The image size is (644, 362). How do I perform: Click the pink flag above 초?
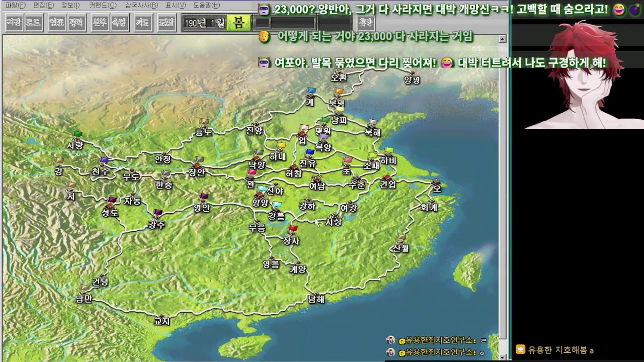pyautogui.click(x=348, y=161)
